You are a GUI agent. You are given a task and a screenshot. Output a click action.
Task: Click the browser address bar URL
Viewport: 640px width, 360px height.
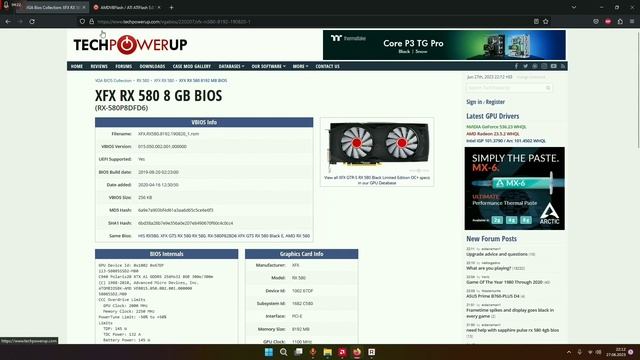pos(173,22)
